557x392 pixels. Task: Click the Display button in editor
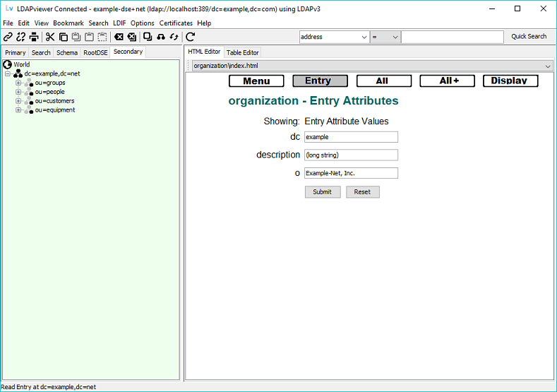pyautogui.click(x=510, y=81)
